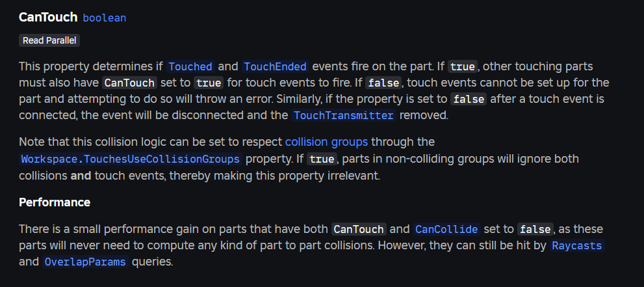The width and height of the screenshot is (644, 287).
Task: Click the "Performance" section heading
Action: pyautogui.click(x=55, y=202)
